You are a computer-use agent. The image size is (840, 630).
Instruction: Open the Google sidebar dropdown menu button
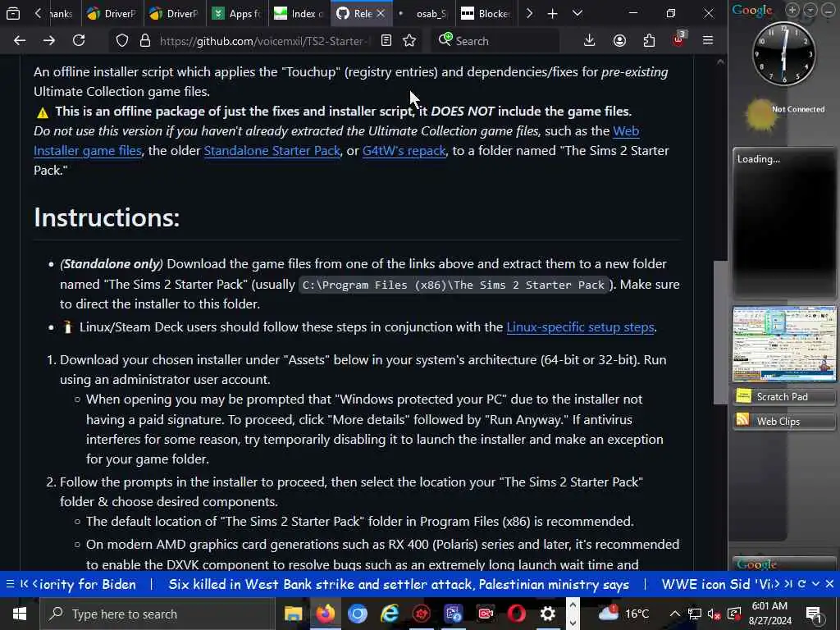(x=810, y=10)
